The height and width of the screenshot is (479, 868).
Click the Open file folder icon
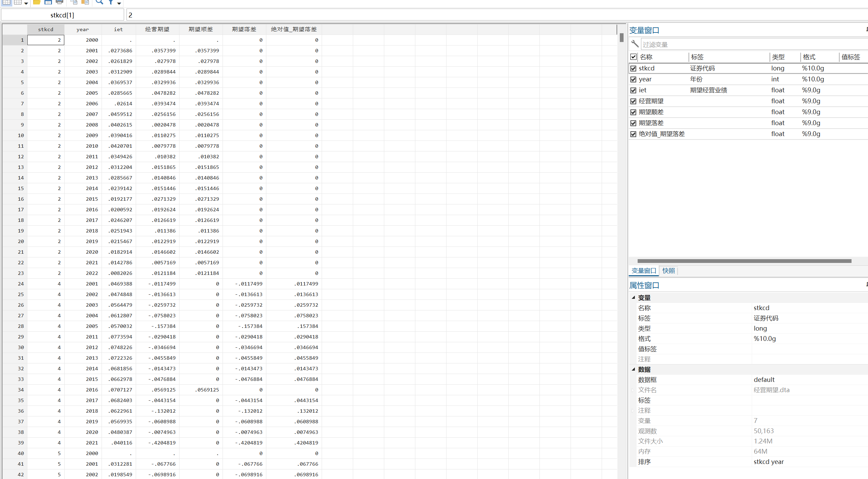[x=37, y=2]
